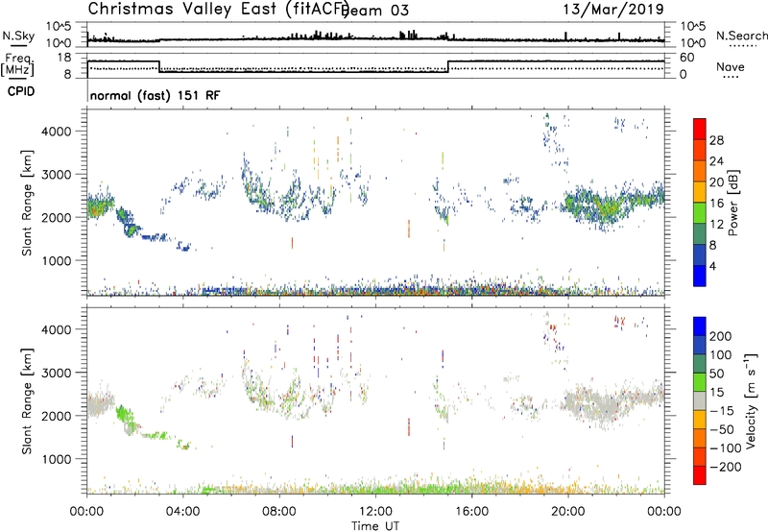Click the '04:00' time tick label
The image size is (768, 532).
click(x=183, y=512)
